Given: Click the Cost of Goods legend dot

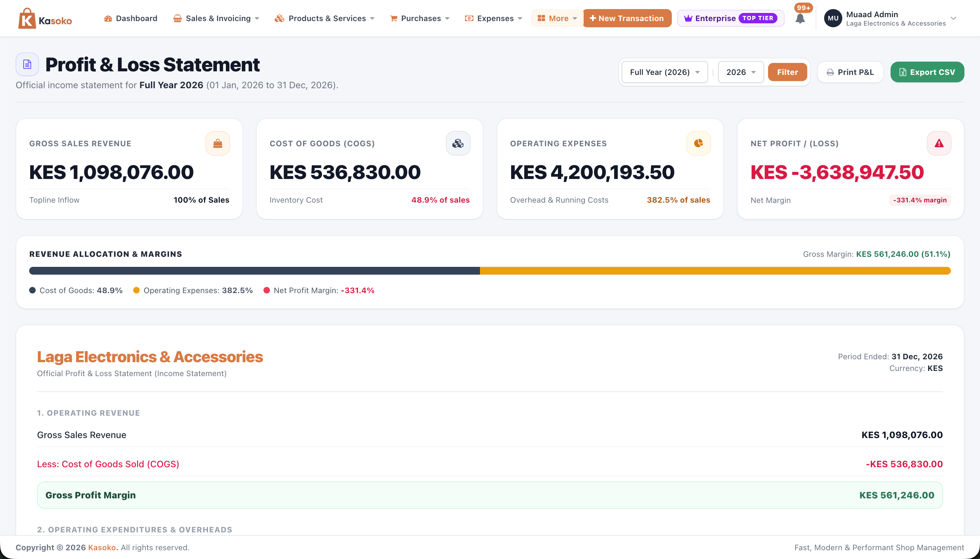Looking at the screenshot, I should 32,290.
